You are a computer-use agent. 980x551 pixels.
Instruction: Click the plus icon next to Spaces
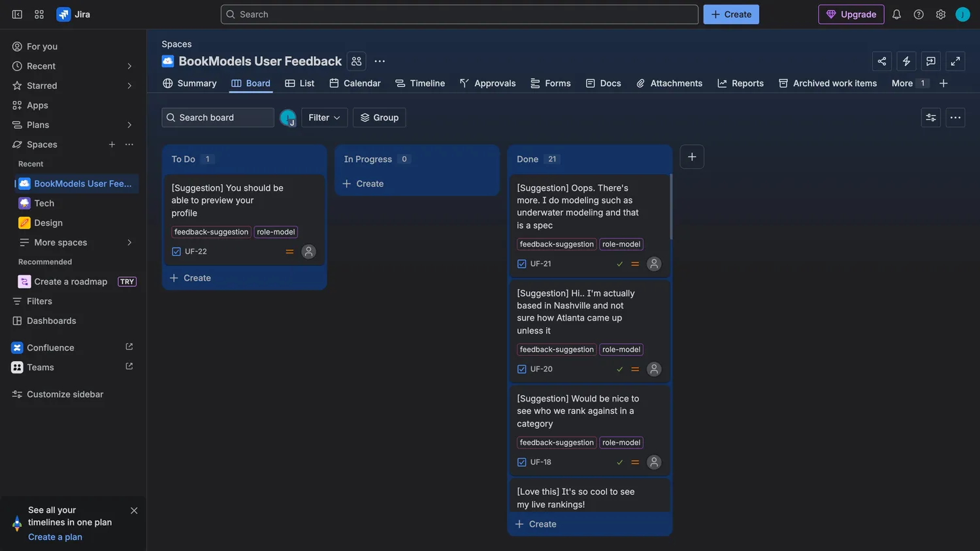click(112, 144)
